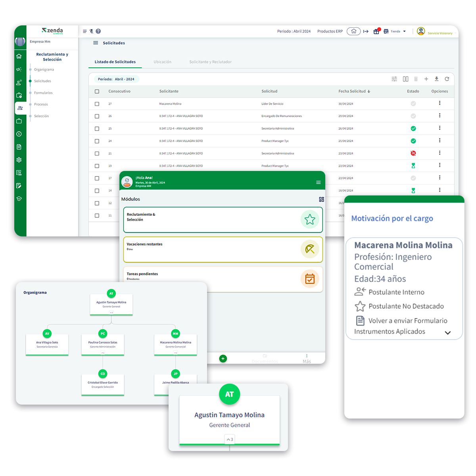Add a new solicitud with the plus icon
This screenshot has width=476, height=476.
click(x=426, y=79)
